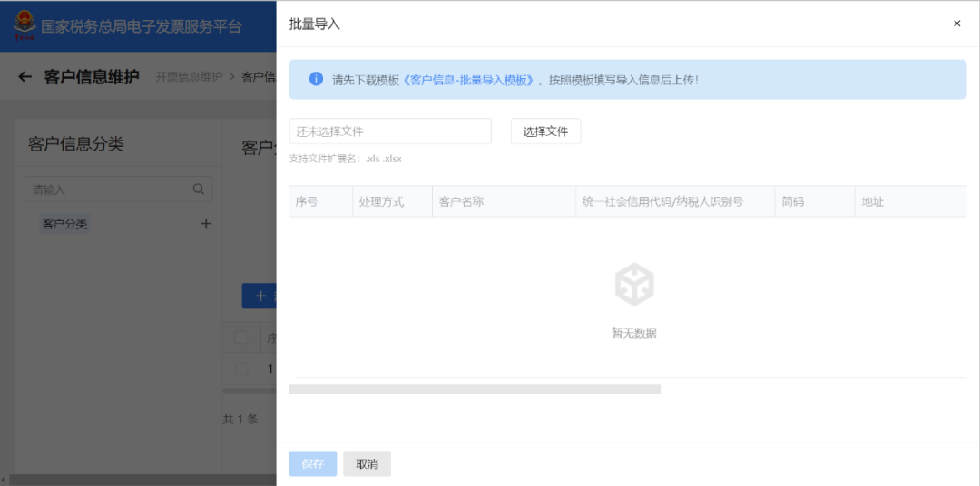Click the back arrow beside 客户信息维护

[25, 77]
